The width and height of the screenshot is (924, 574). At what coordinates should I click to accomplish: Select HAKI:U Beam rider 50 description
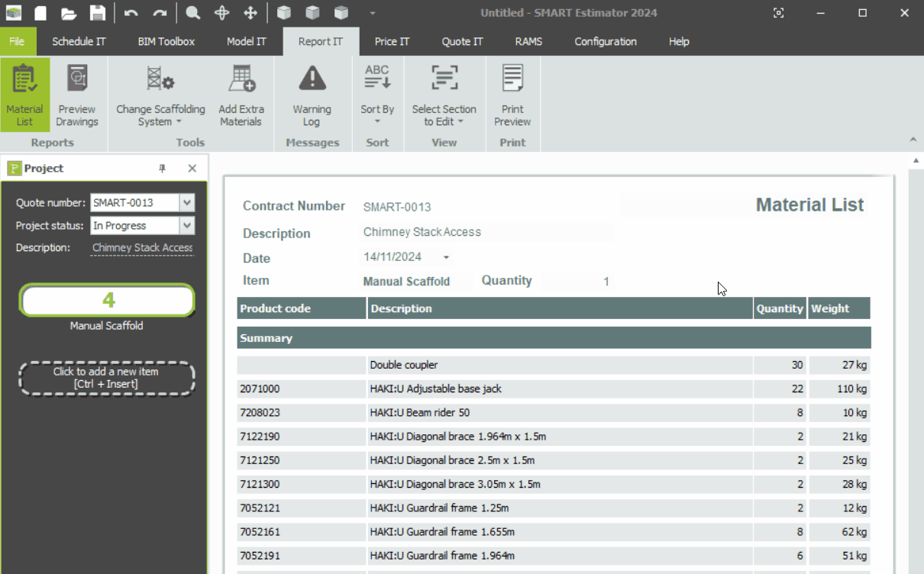tap(560, 412)
